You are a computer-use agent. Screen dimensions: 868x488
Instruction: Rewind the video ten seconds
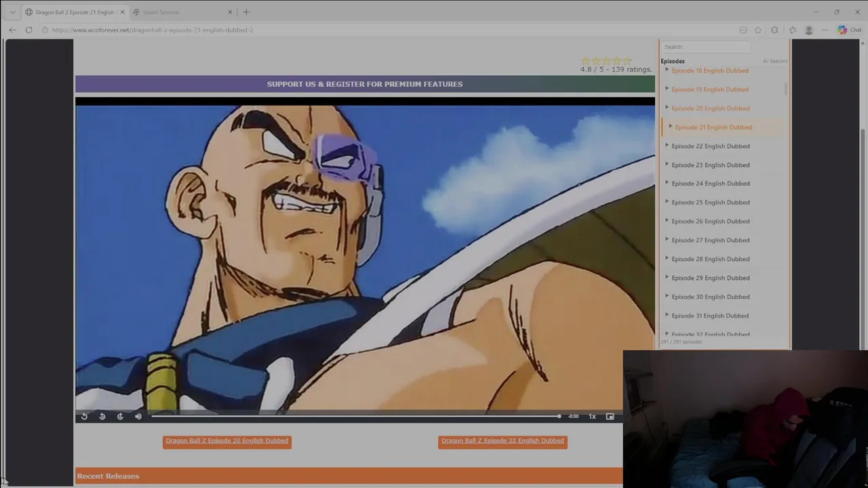pyautogui.click(x=102, y=416)
